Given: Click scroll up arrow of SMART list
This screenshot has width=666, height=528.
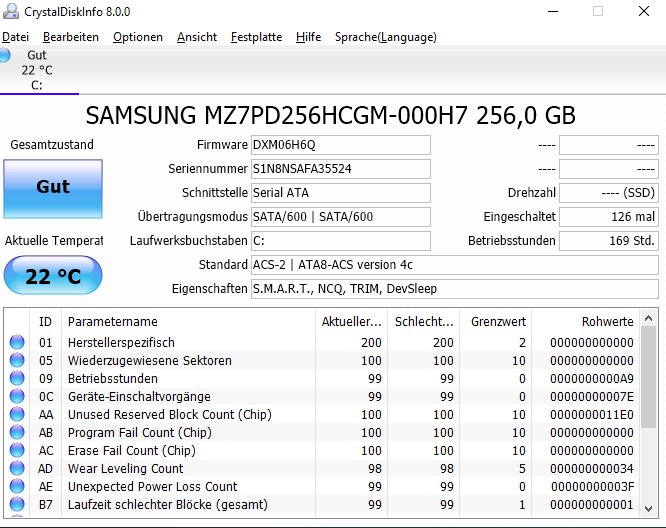Looking at the screenshot, I should tap(648, 318).
